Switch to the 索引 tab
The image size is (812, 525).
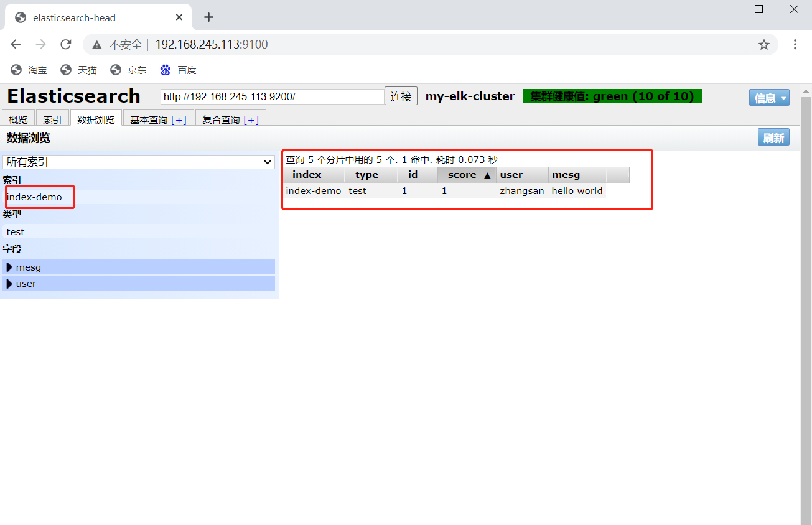coord(52,119)
